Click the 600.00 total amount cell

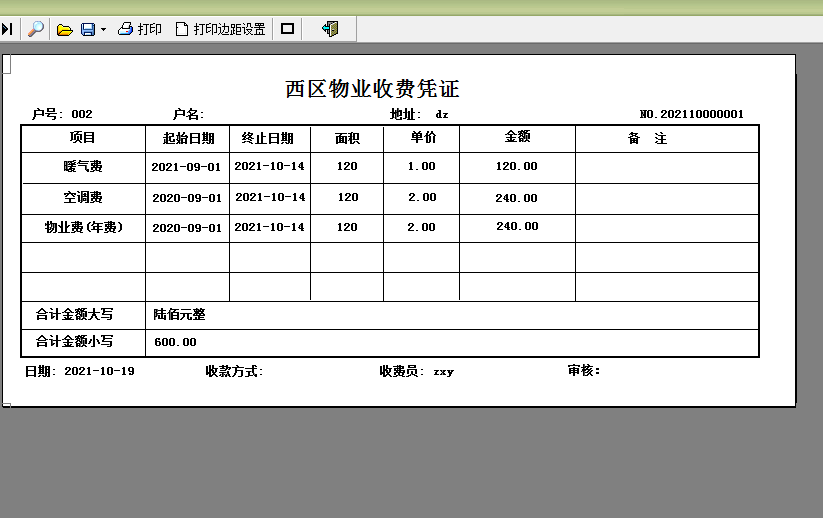pos(175,342)
